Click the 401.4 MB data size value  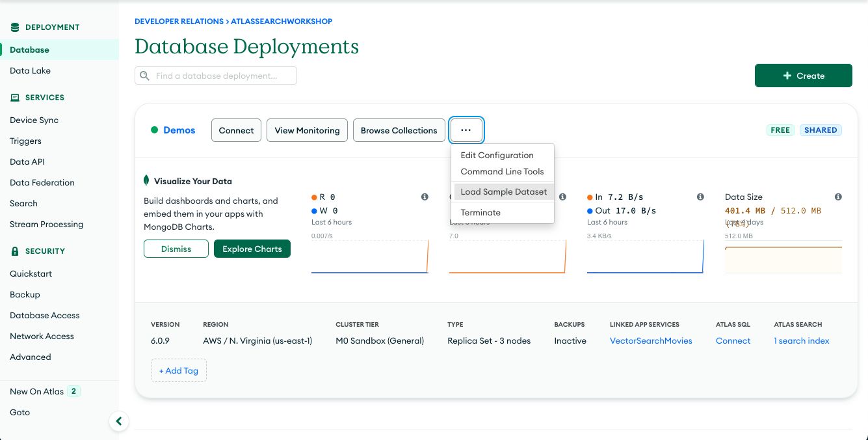[x=745, y=211]
